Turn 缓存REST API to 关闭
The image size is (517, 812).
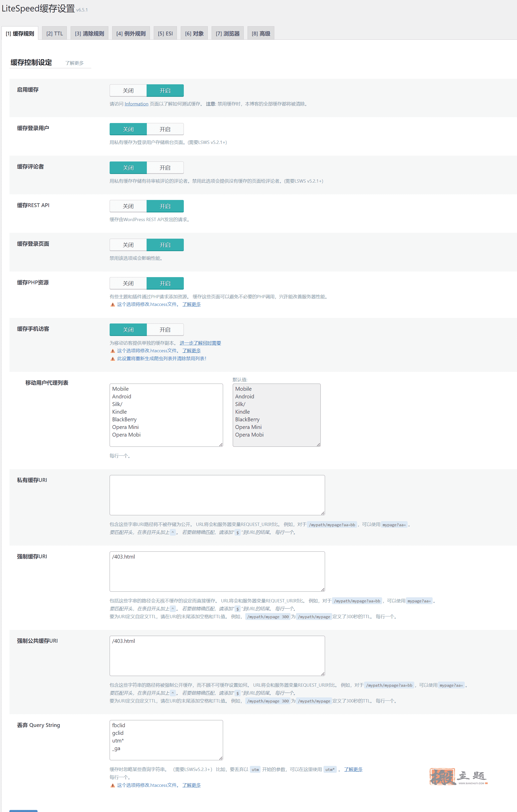point(128,206)
